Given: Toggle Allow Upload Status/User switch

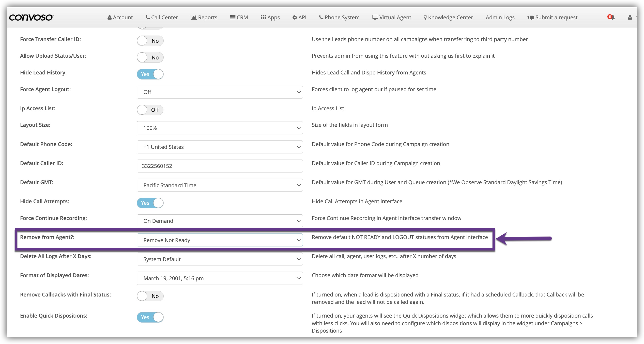Looking at the screenshot, I should click(x=150, y=57).
